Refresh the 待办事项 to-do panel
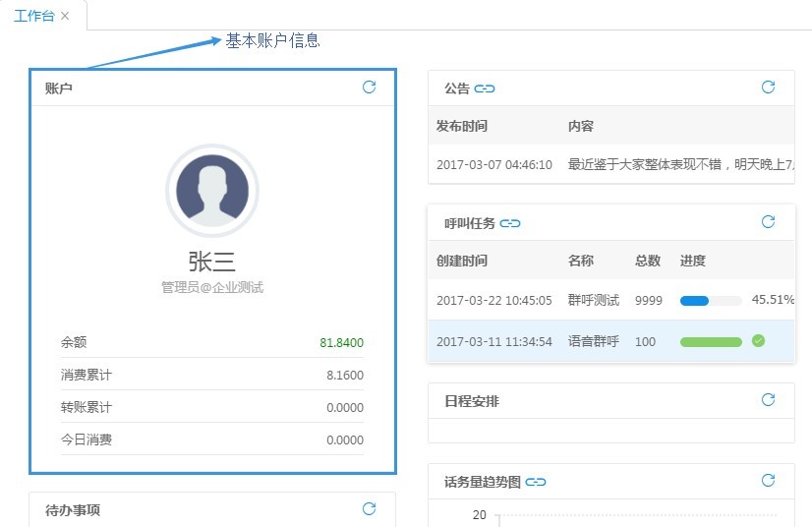Viewport: 812px width, 527px height. [x=369, y=509]
